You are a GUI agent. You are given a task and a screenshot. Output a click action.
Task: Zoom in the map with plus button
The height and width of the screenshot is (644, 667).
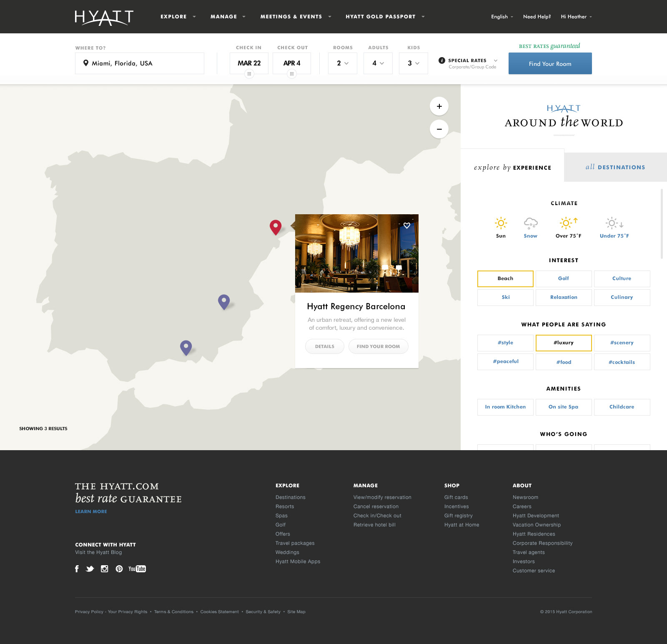439,106
